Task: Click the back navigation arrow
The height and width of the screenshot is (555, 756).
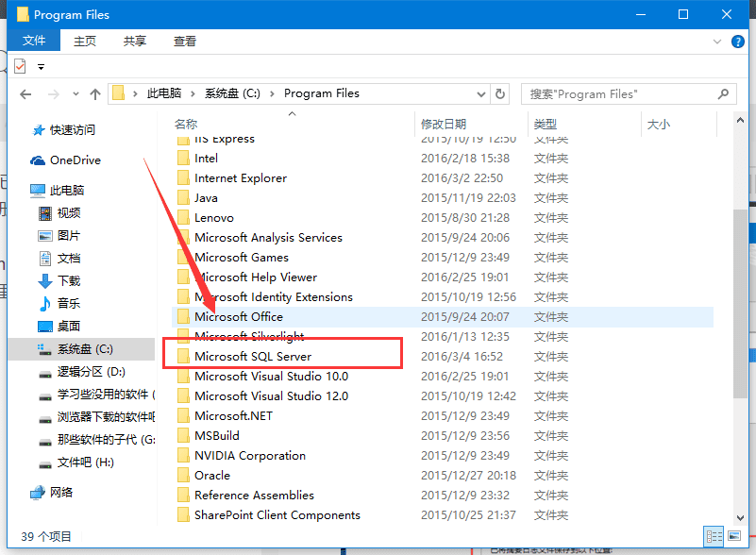Action: [x=25, y=94]
